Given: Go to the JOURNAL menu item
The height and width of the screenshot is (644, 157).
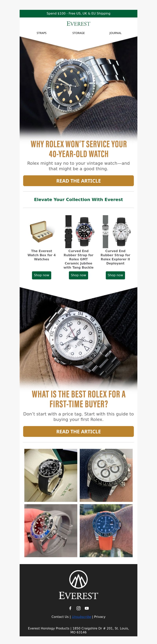Looking at the screenshot, I should coord(115,33).
